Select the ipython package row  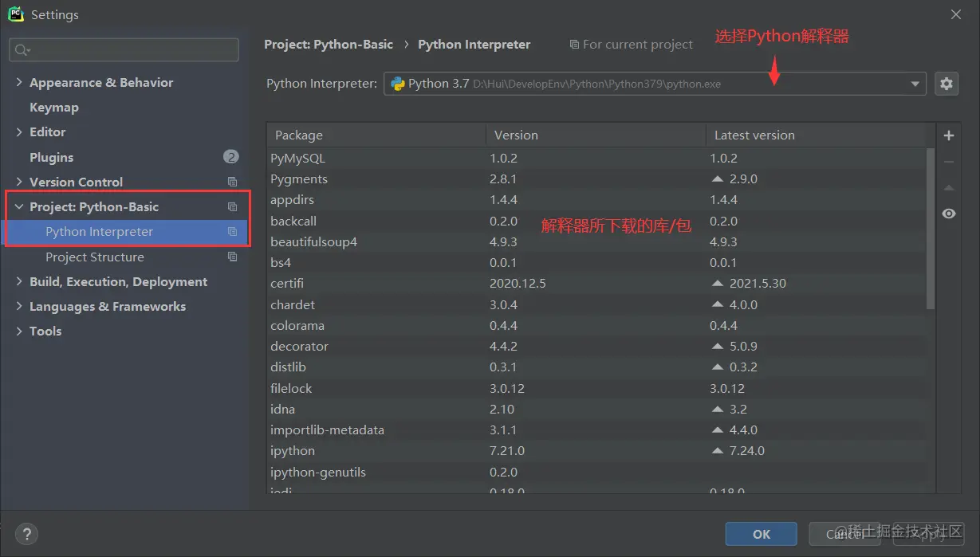click(596, 450)
